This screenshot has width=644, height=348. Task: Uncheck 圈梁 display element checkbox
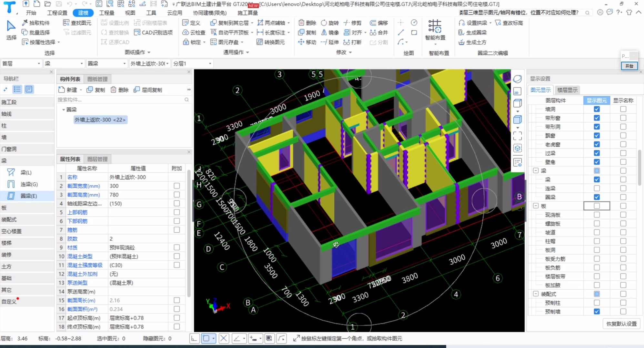click(x=597, y=197)
